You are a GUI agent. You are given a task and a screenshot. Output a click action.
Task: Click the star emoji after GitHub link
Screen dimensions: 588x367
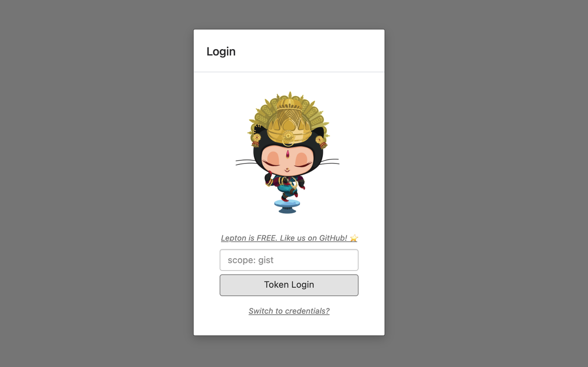coord(354,238)
